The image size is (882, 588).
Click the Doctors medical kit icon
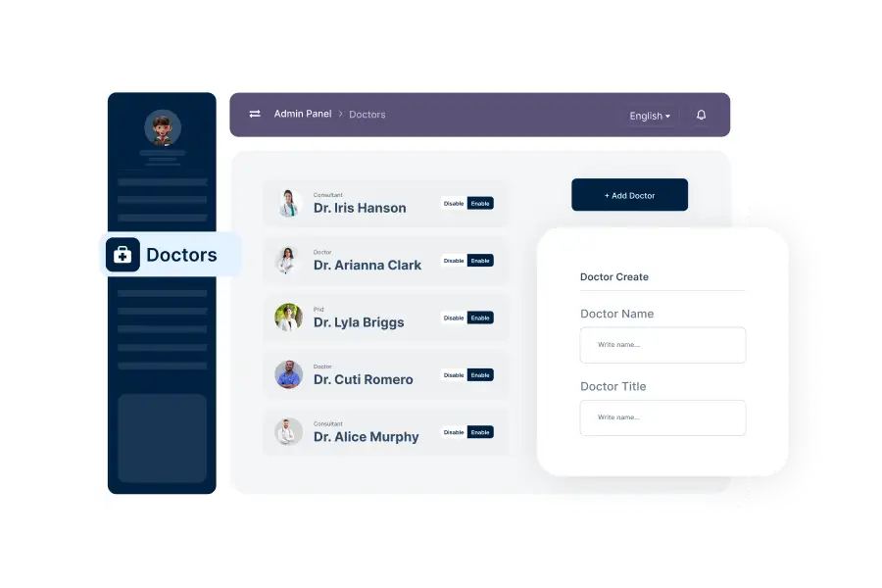point(122,255)
